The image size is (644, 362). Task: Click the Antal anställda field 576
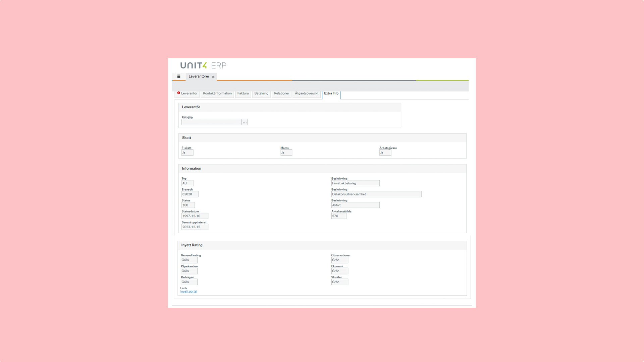[338, 216]
